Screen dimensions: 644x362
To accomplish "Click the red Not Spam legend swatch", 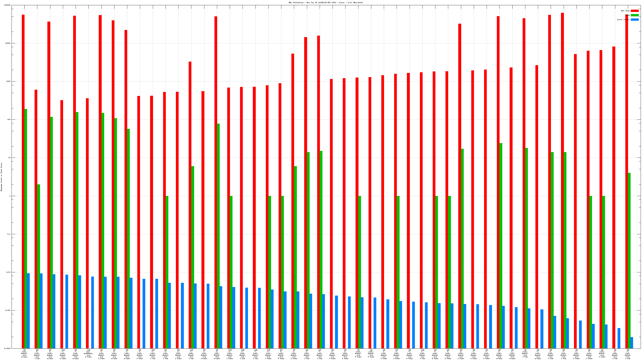I will click(x=635, y=11).
